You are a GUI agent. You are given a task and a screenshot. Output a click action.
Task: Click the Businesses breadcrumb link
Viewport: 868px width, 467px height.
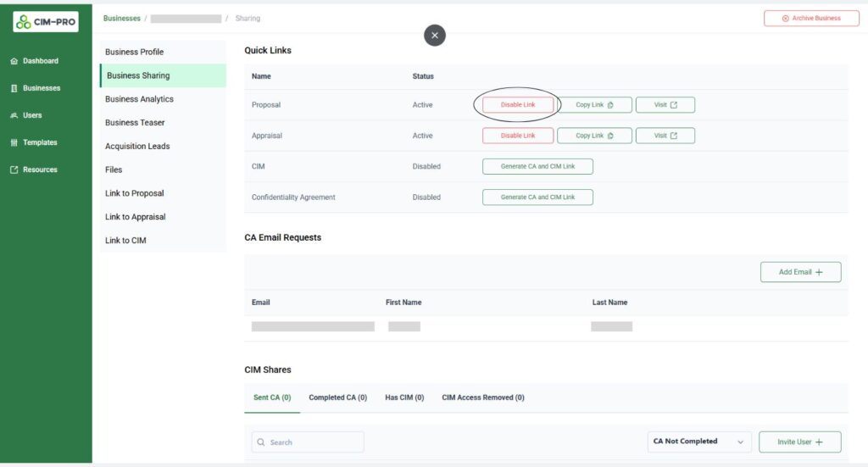point(122,19)
